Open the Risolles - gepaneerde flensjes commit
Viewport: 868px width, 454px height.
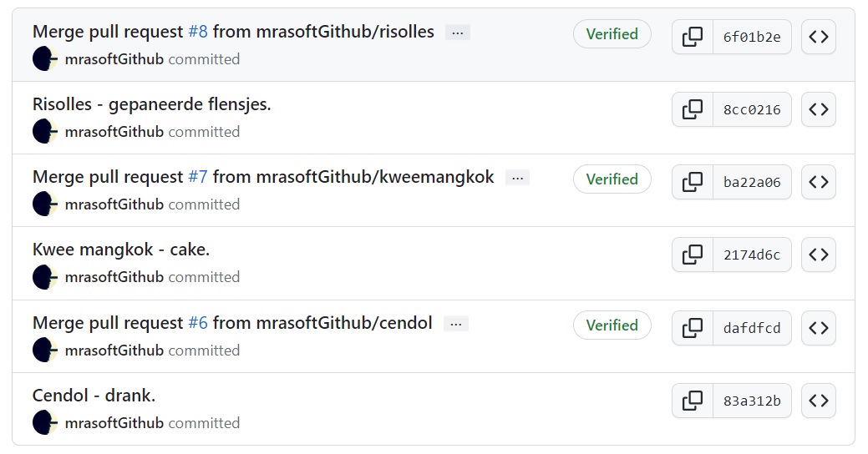tap(152, 104)
